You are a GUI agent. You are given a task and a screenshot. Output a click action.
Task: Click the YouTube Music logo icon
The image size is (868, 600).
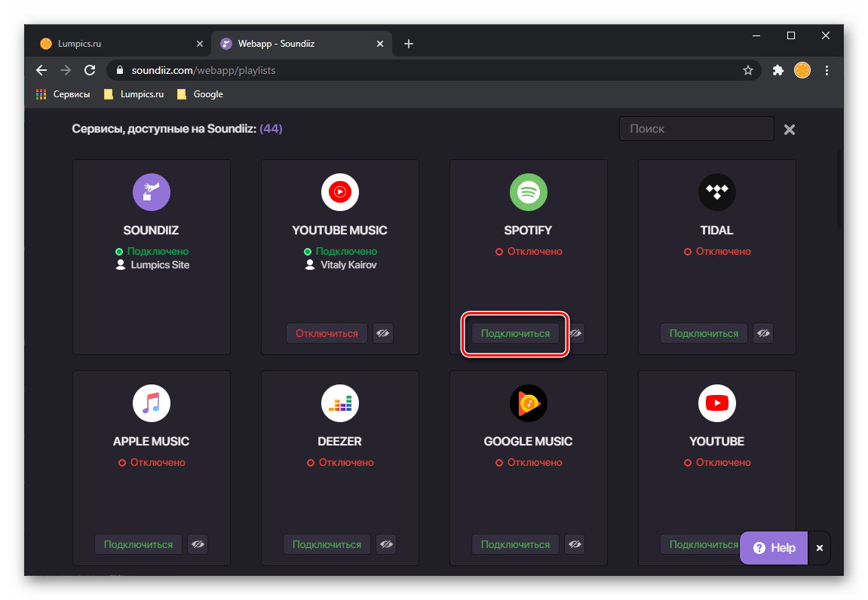340,192
